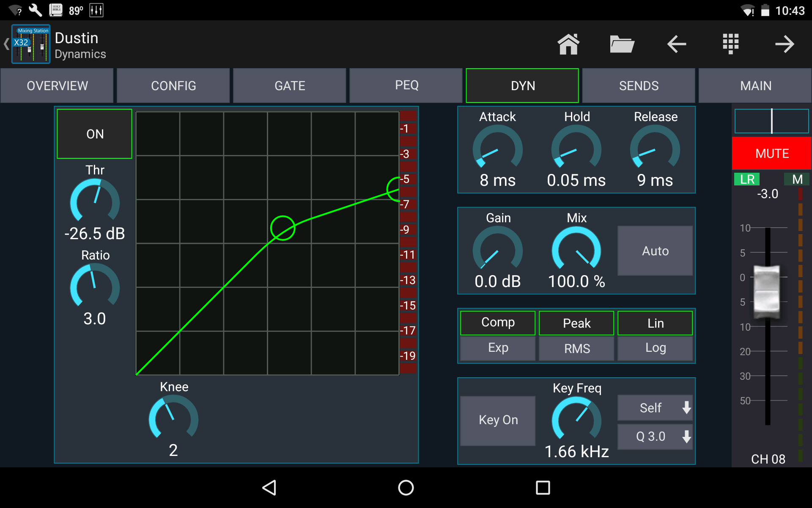Select Comp mode
This screenshot has width=812, height=508.
tap(498, 323)
